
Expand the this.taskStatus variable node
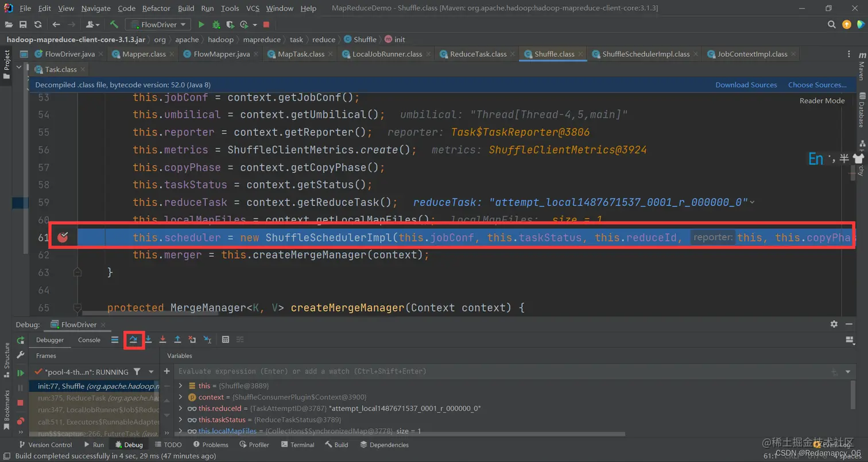pos(180,420)
